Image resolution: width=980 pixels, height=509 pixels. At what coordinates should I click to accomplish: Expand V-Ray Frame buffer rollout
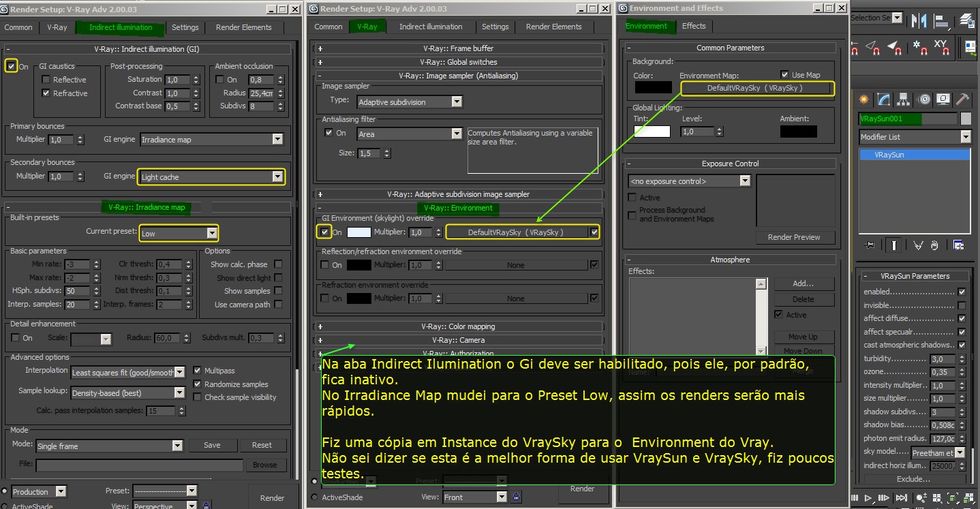point(459,48)
